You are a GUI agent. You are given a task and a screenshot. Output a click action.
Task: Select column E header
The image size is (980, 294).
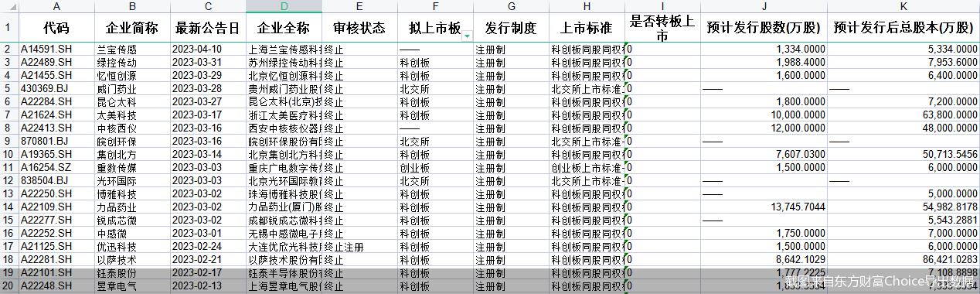pos(359,6)
